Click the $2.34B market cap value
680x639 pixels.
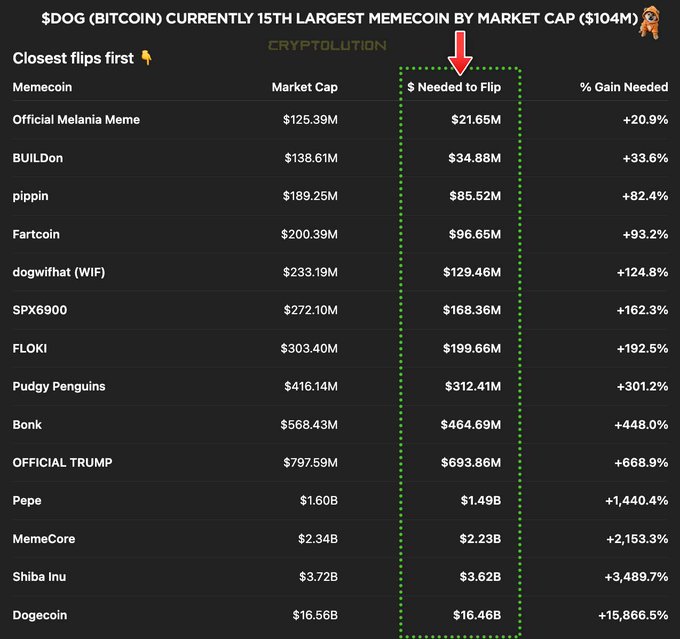318,539
